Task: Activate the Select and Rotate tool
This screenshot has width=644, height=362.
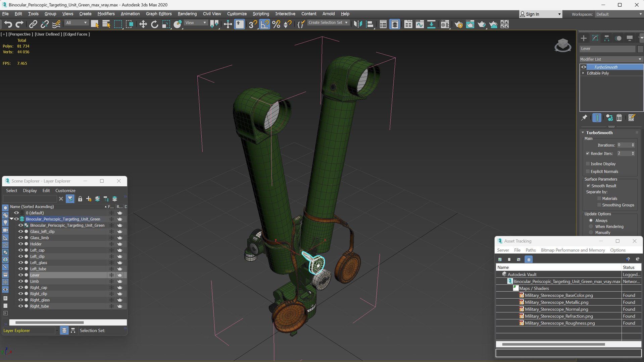Action: [154, 24]
